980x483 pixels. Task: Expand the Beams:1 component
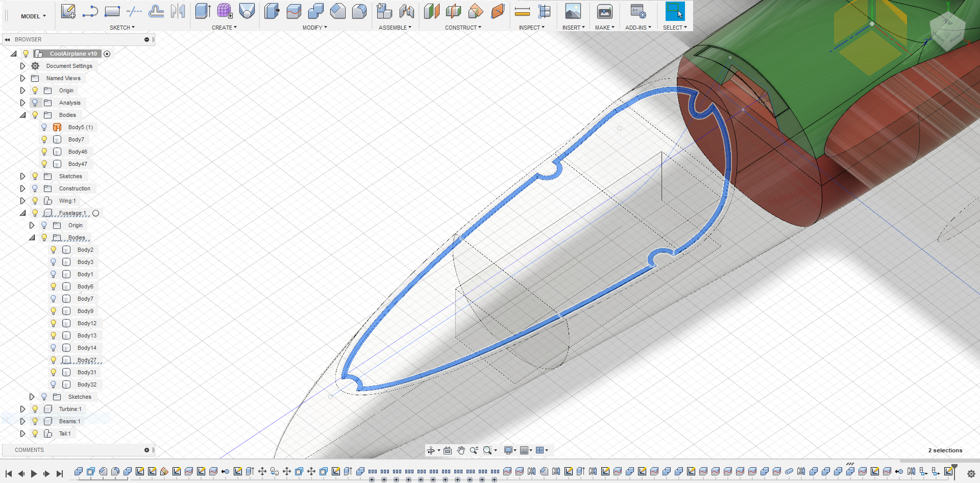tap(22, 421)
